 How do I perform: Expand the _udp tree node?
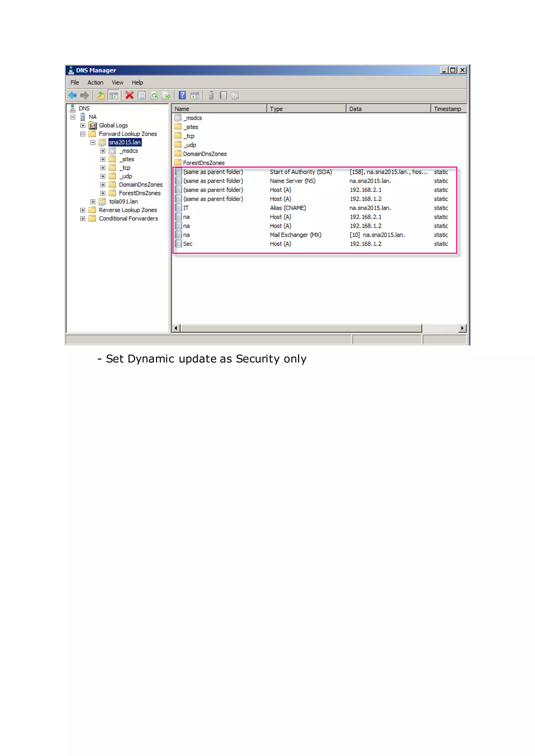point(103,176)
